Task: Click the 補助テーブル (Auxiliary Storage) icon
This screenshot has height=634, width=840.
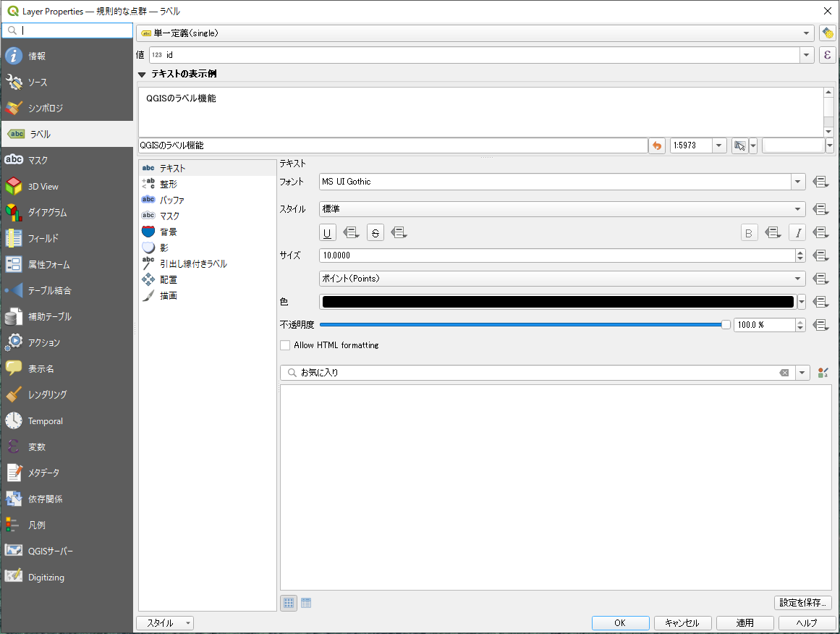Action: (x=14, y=316)
